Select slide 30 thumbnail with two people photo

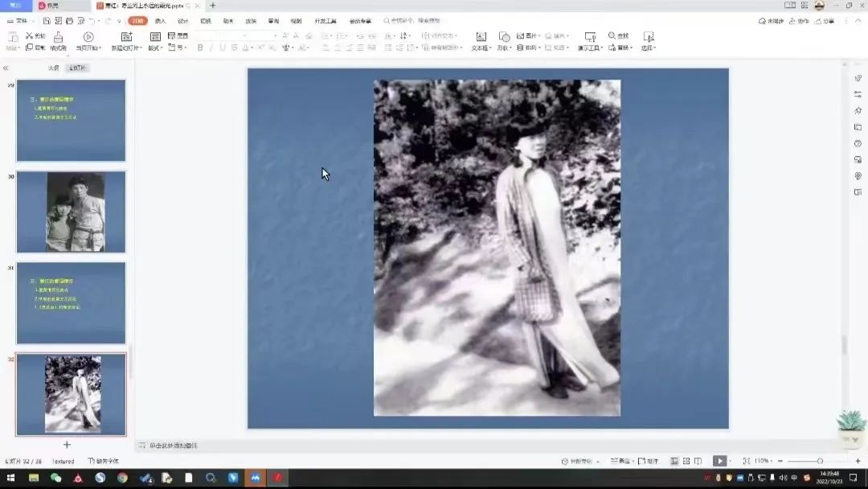(x=71, y=212)
